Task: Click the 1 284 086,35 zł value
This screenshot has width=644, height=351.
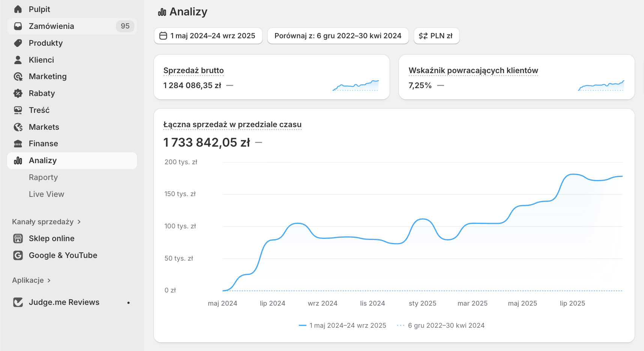Action: 192,85
